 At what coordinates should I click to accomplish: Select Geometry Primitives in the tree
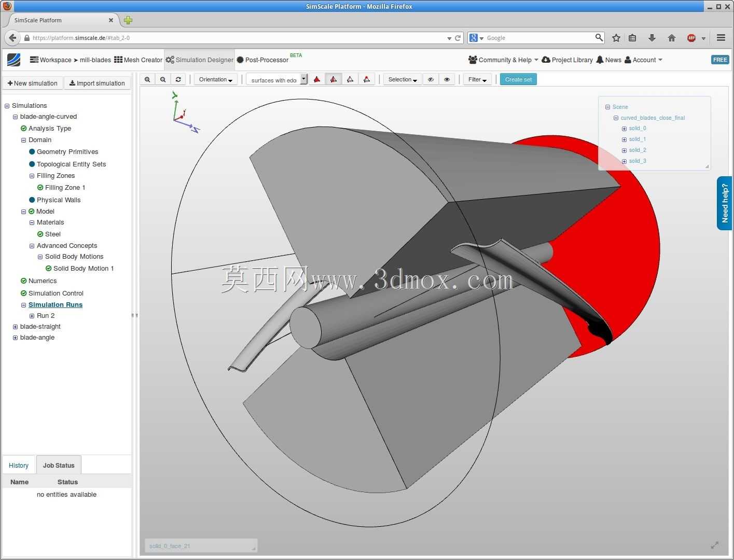(x=67, y=152)
